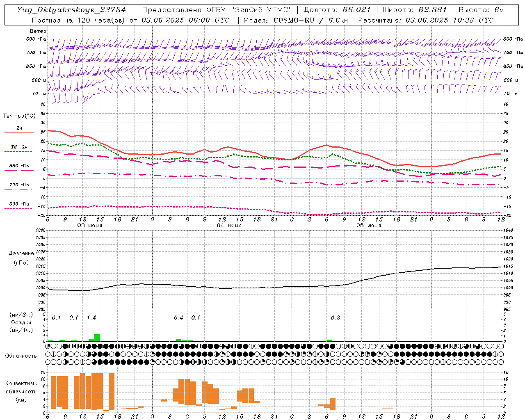Click the Ветер panel label
Viewport: 525px width, 420px height.
coord(38,31)
